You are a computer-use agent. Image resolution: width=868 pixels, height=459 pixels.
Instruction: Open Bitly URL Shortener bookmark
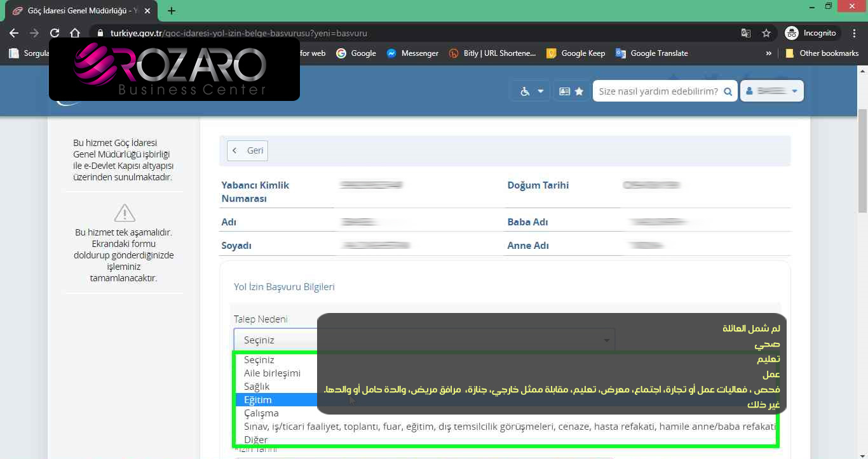click(492, 53)
